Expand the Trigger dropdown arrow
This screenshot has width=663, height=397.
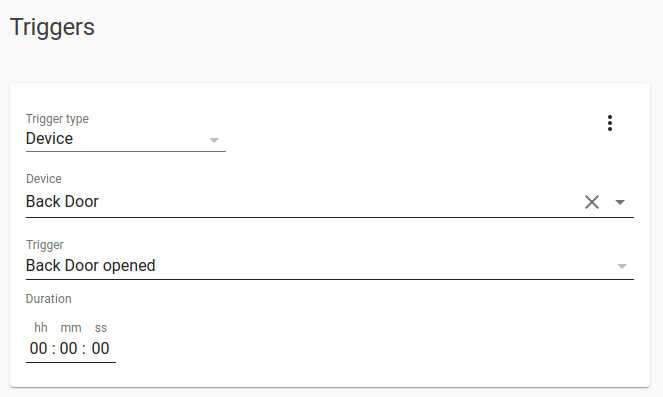(622, 266)
